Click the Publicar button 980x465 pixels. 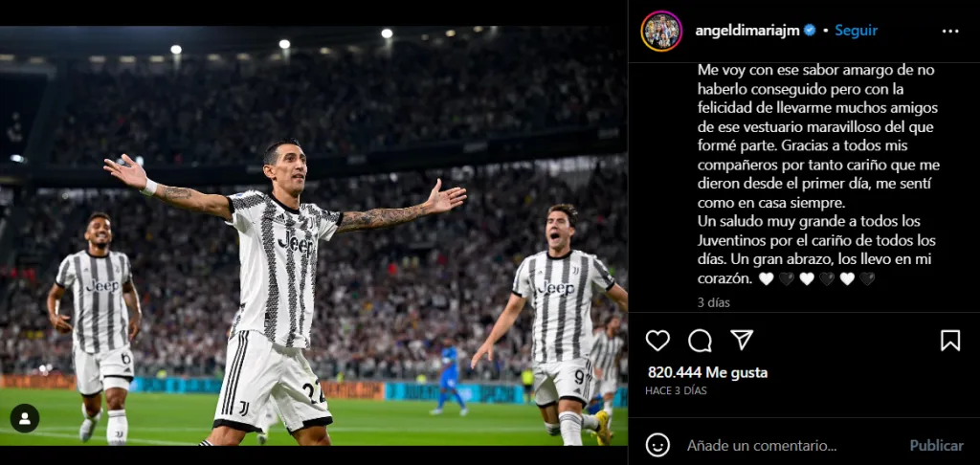(x=936, y=446)
